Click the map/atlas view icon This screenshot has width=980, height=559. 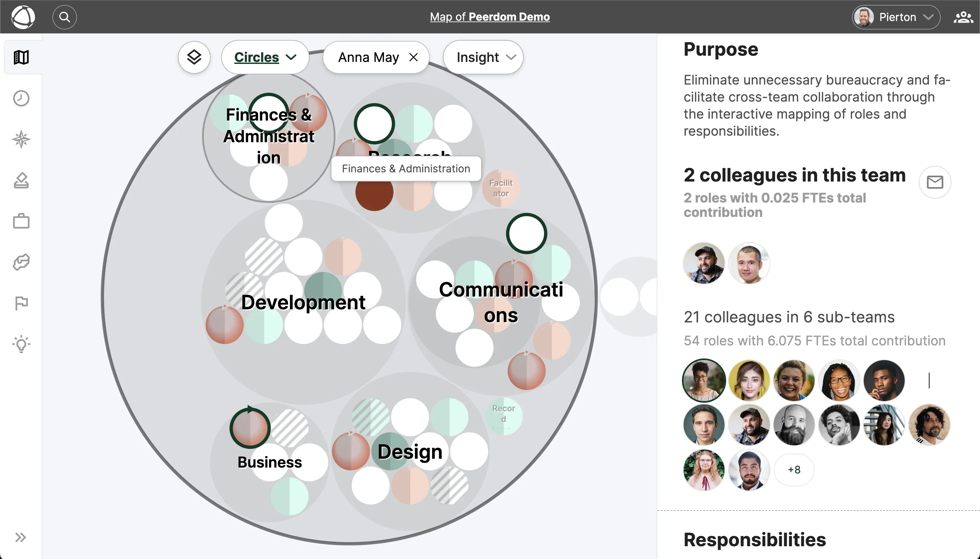pyautogui.click(x=21, y=58)
